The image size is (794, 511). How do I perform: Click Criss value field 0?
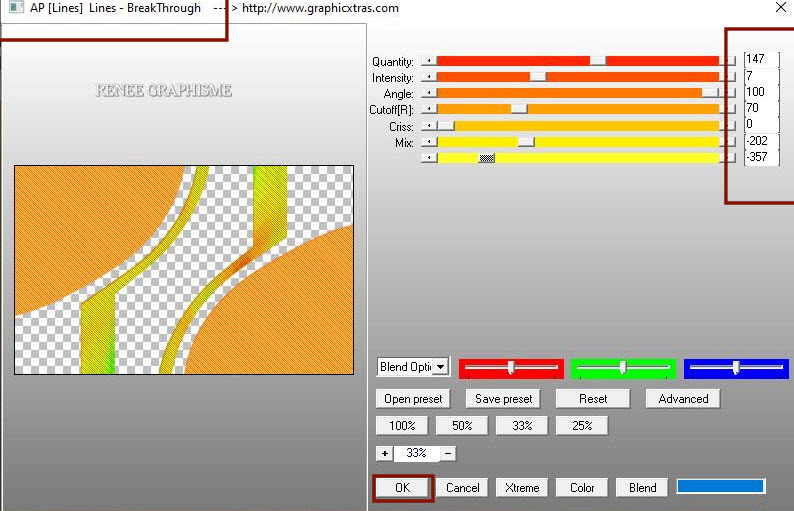tap(761, 124)
